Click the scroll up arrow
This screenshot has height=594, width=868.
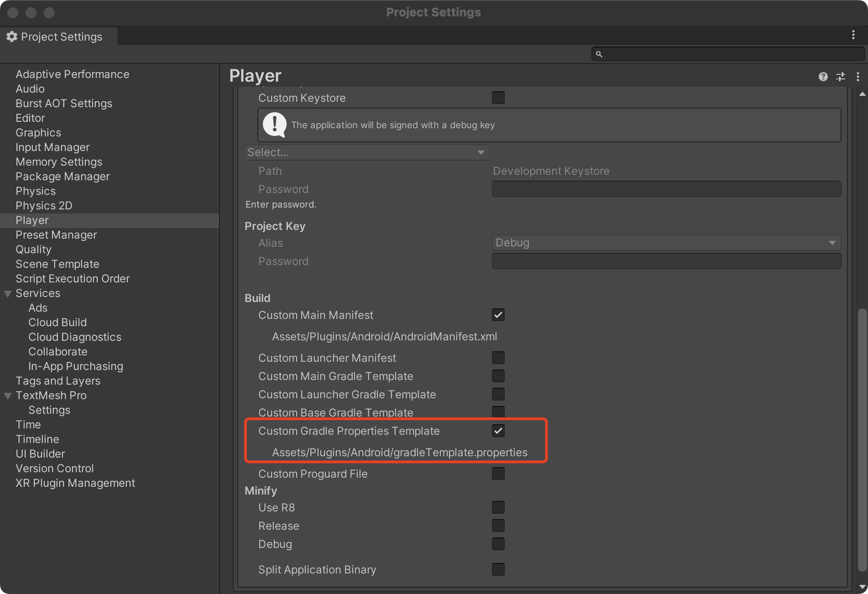click(862, 94)
